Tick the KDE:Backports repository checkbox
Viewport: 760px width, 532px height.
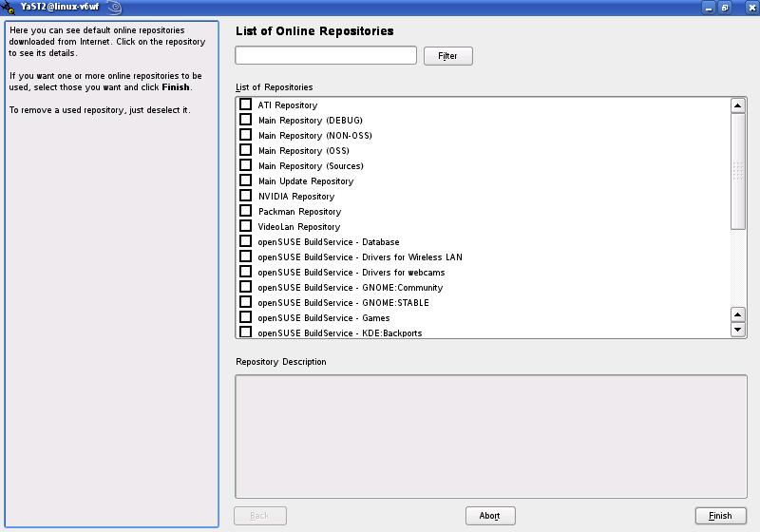click(x=246, y=332)
